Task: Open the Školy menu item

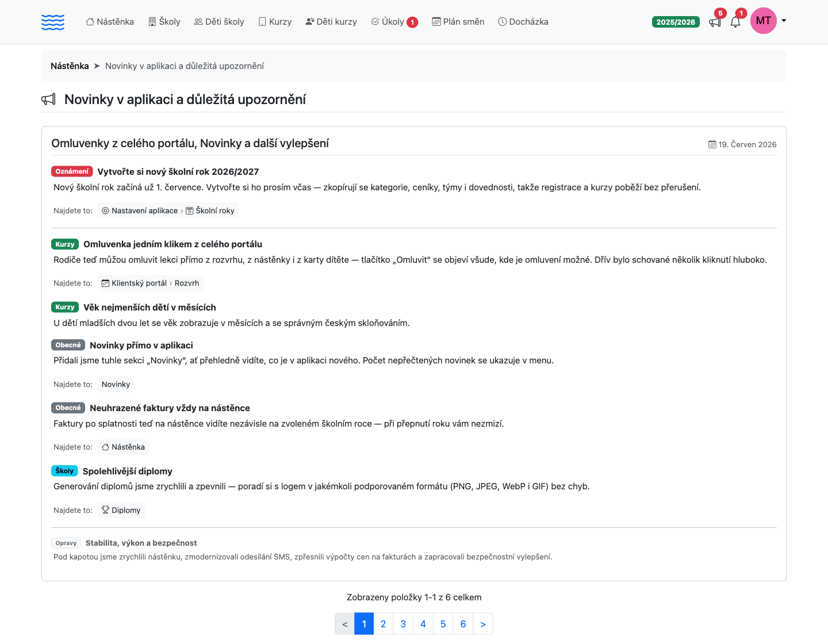Action: [164, 22]
